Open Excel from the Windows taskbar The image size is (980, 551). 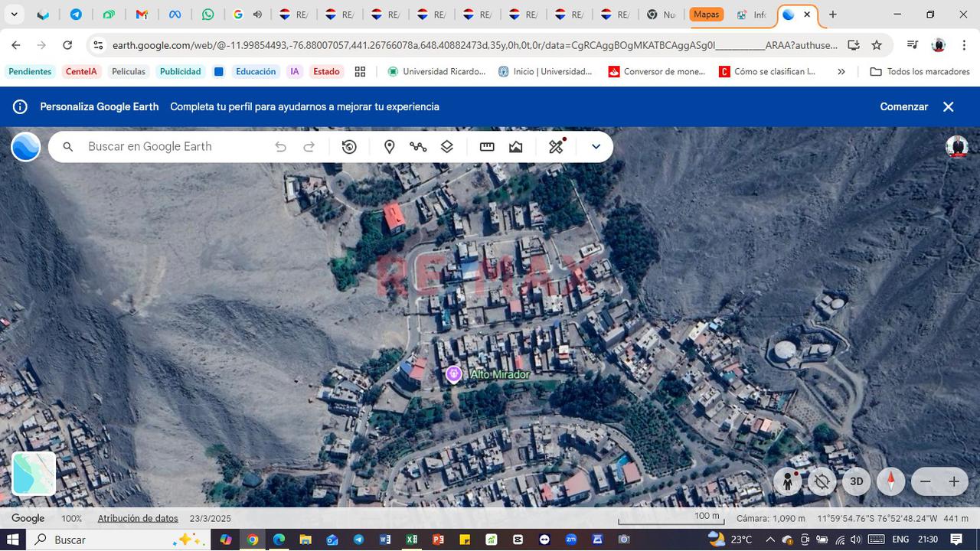click(411, 540)
